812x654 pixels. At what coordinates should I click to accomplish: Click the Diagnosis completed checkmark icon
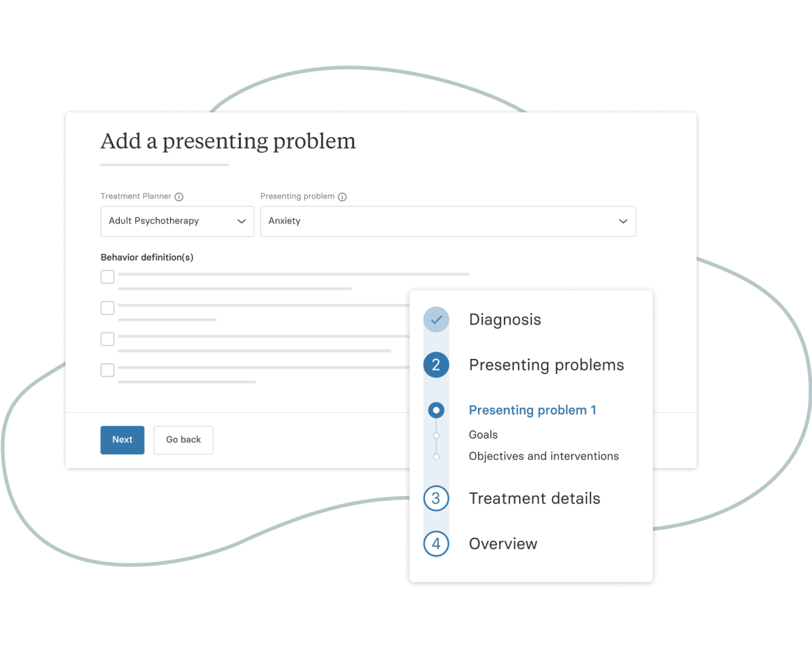[435, 318]
